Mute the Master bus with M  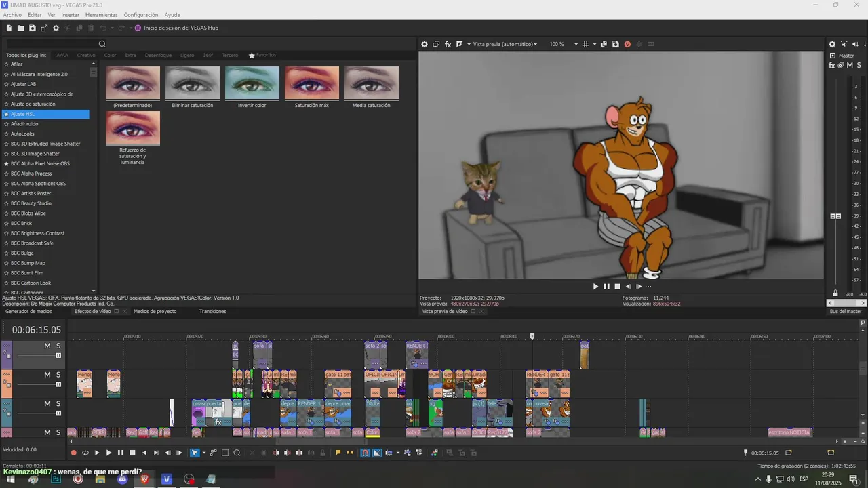pos(850,65)
